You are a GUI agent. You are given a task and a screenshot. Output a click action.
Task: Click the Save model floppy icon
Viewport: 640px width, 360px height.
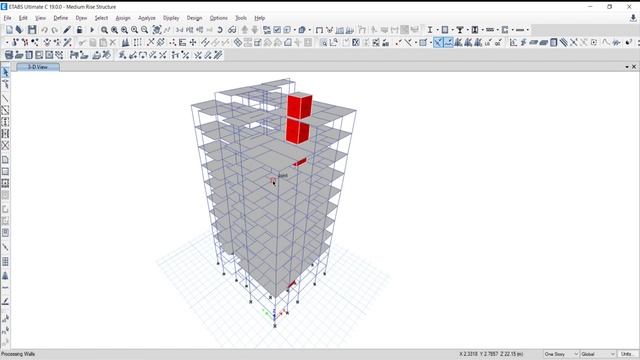pyautogui.click(x=32, y=30)
